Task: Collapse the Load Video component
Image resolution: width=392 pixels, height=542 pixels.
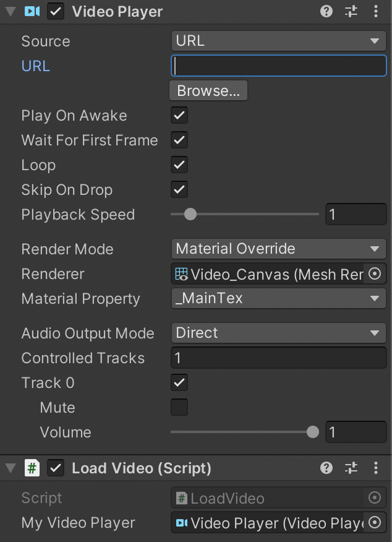Action: point(10,468)
